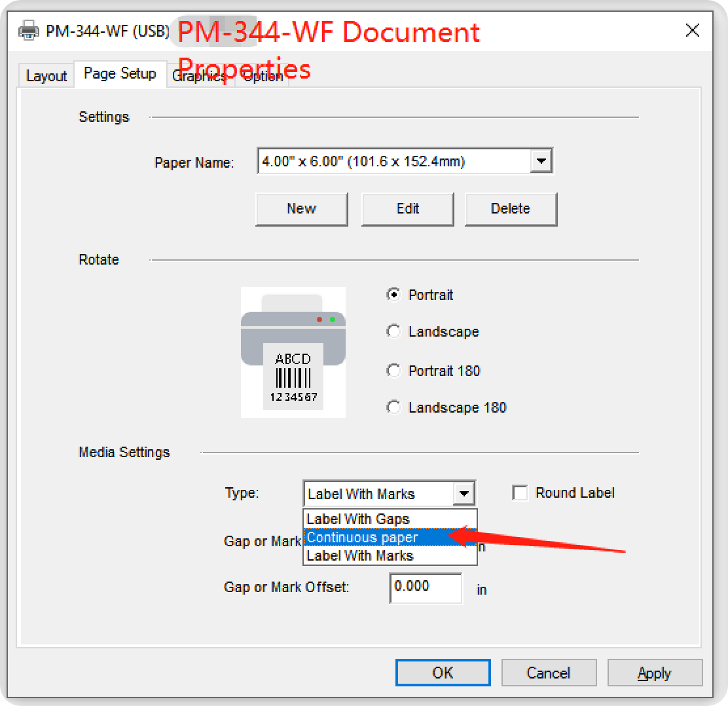Select Continuous paper in the Type list
Screen dimensions: 728x706
coord(390,538)
